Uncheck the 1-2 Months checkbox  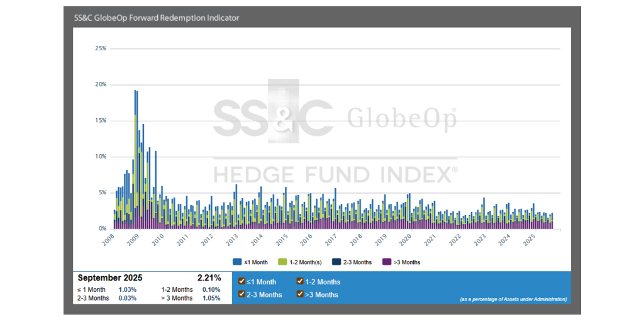pyautogui.click(x=300, y=282)
